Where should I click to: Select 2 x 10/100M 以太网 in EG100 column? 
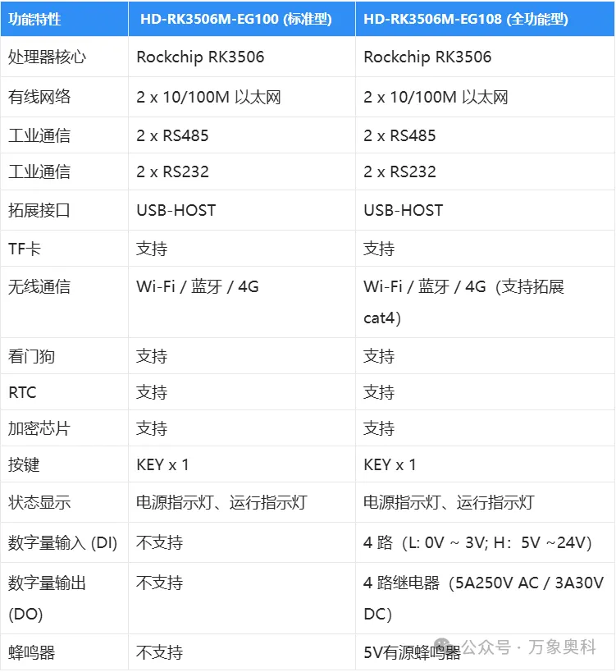[x=208, y=98]
